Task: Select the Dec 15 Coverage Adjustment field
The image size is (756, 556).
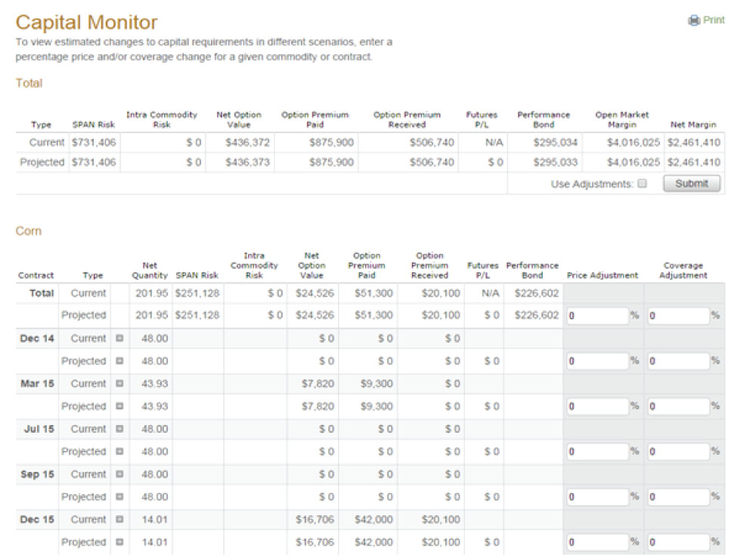Action: tap(678, 542)
